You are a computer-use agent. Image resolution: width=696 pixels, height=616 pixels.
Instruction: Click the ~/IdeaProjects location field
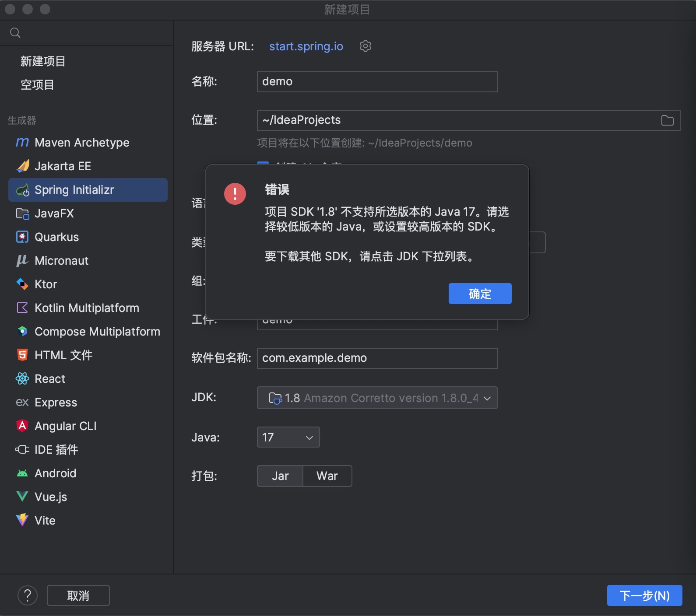click(x=468, y=120)
